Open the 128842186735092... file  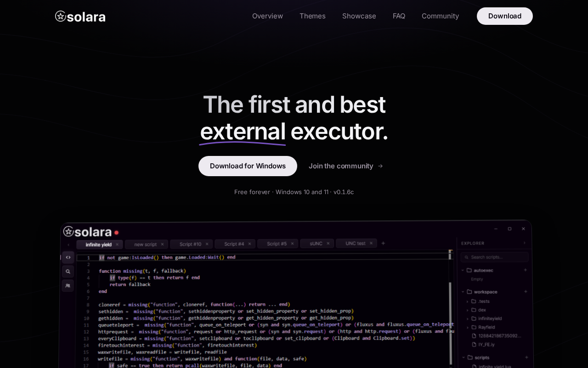point(497,336)
